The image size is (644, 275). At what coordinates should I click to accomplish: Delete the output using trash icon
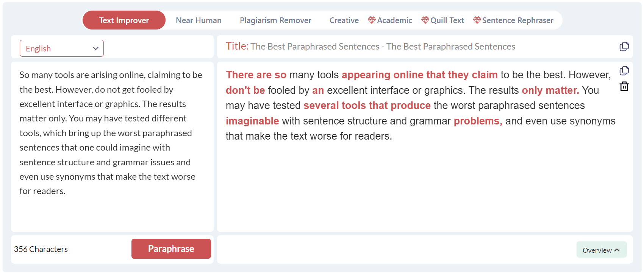pyautogui.click(x=624, y=87)
